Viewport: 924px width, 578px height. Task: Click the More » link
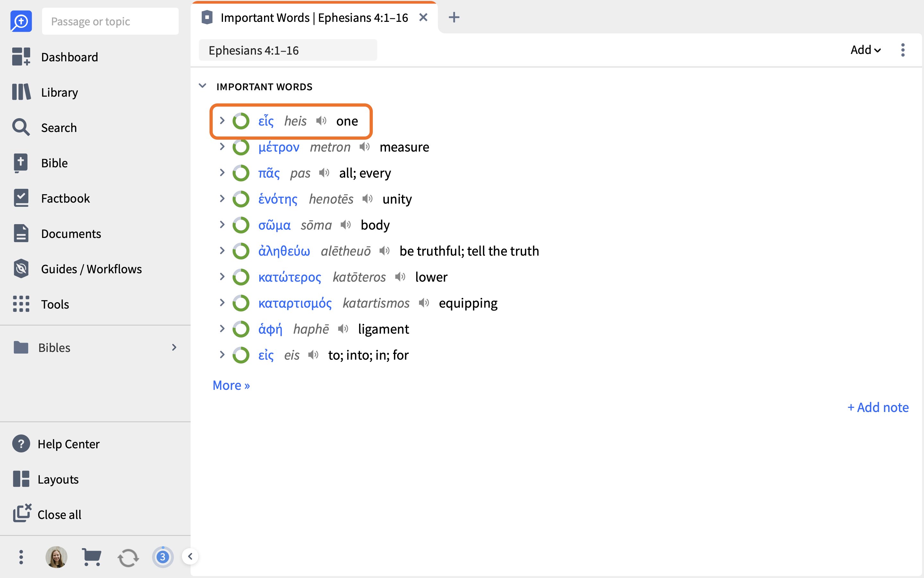pyautogui.click(x=231, y=385)
